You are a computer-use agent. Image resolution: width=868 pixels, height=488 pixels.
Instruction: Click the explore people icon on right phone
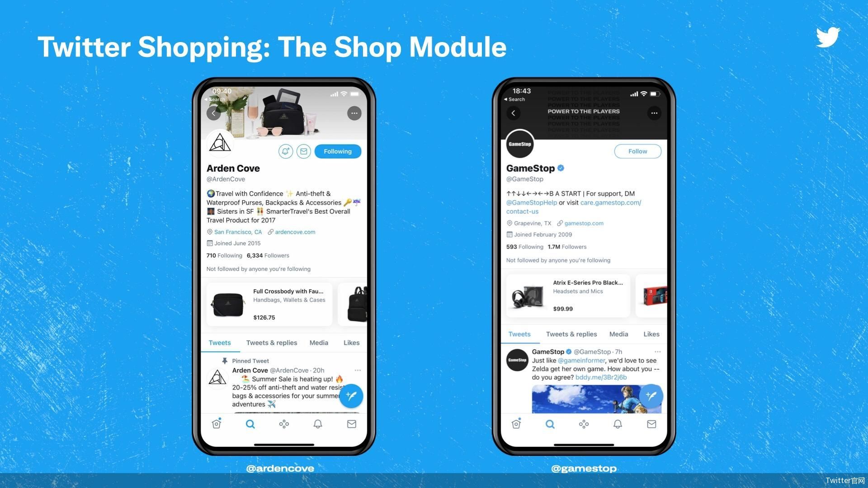[x=583, y=424]
